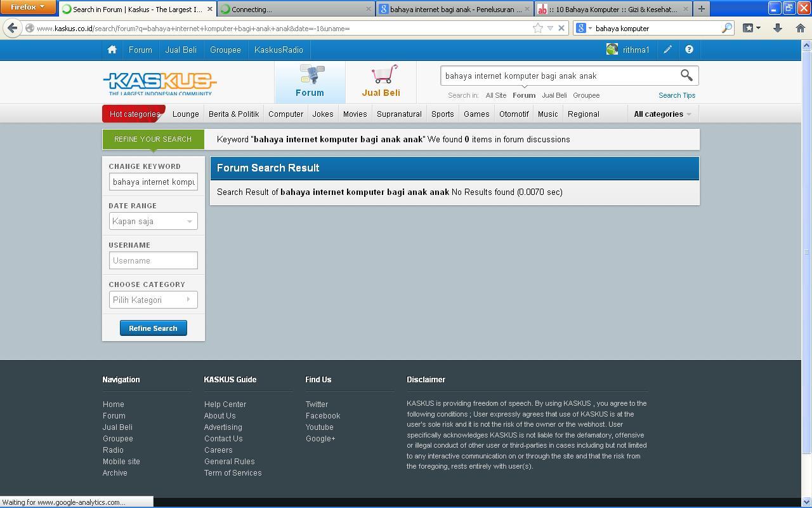Image resolution: width=812 pixels, height=508 pixels.
Task: Open the Facebook footer link
Action: pyautogui.click(x=323, y=416)
